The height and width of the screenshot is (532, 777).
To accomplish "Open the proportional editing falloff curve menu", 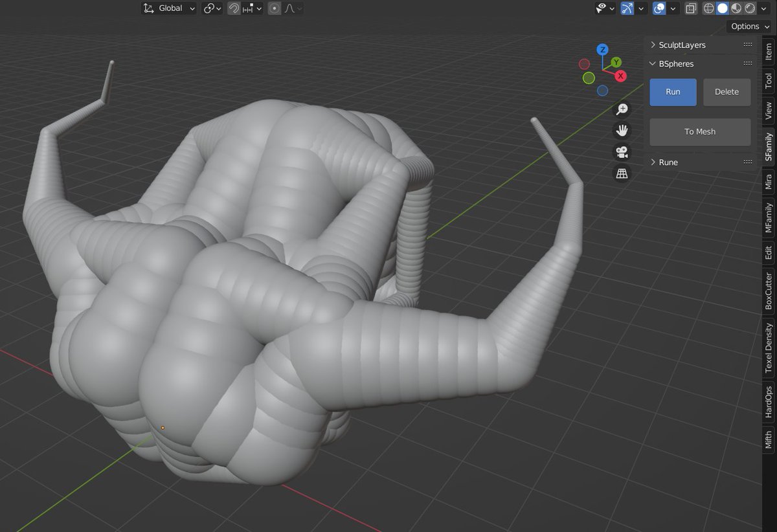I will coord(293,8).
